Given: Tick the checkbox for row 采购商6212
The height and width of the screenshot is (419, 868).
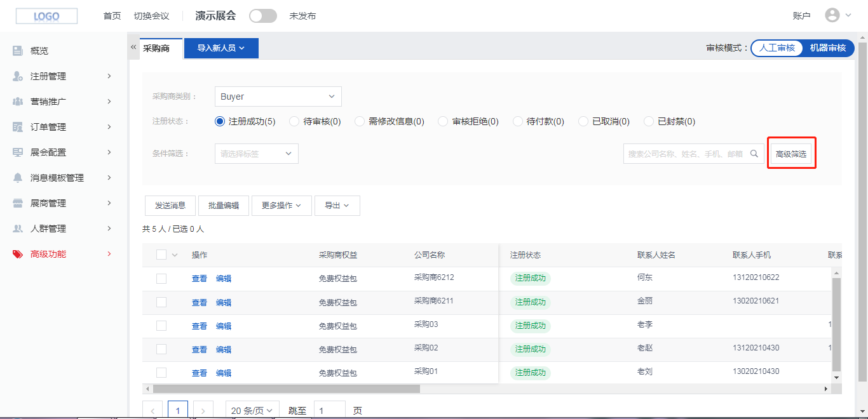Looking at the screenshot, I should 161,279.
